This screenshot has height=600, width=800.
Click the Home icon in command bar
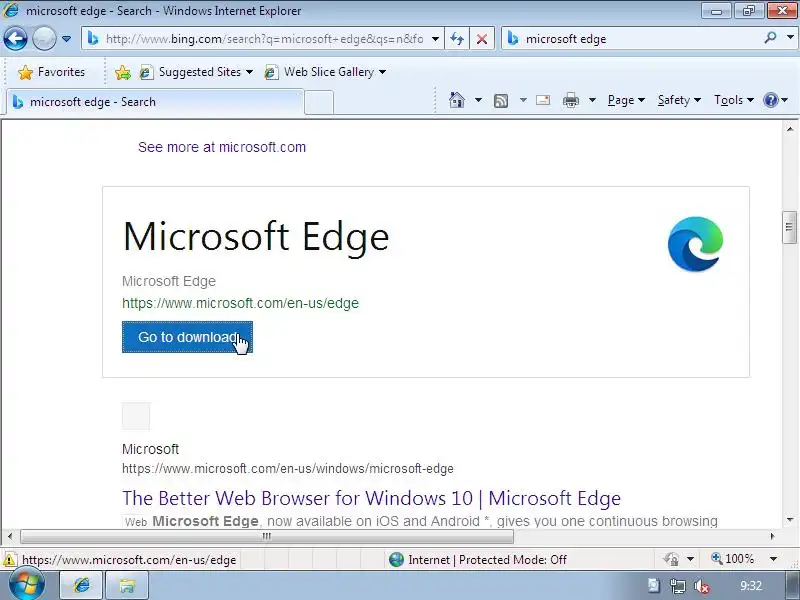coord(457,100)
